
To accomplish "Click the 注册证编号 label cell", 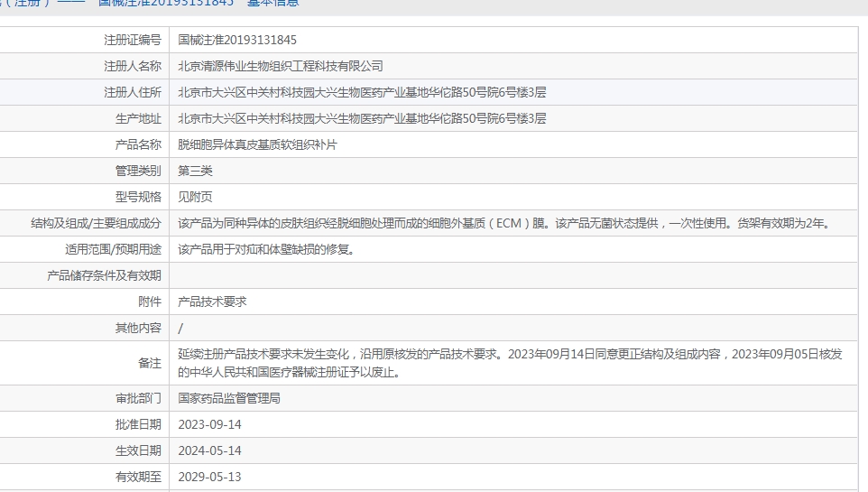I will click(x=133, y=40).
